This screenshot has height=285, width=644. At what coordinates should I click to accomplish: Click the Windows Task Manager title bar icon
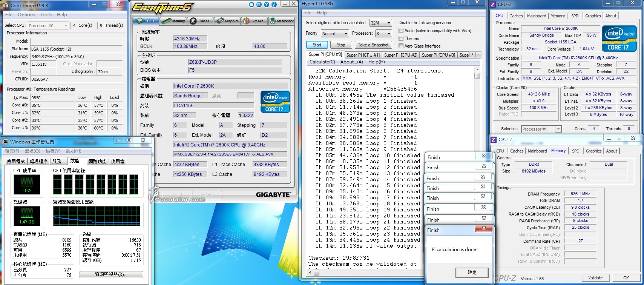click(6, 142)
